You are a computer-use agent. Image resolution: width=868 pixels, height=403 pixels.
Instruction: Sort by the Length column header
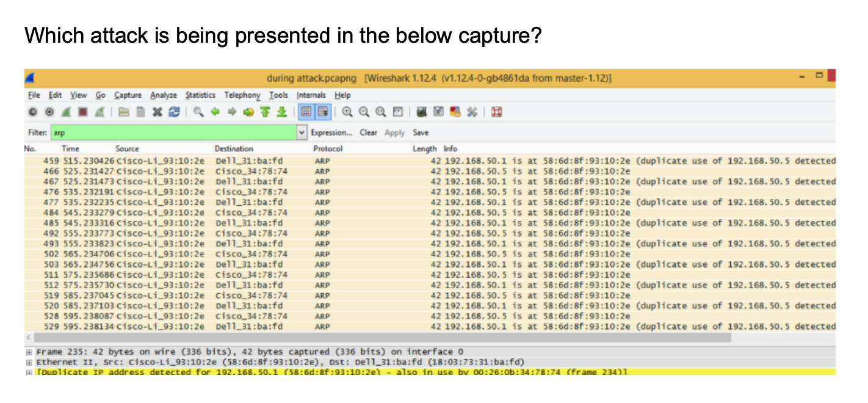click(425, 148)
